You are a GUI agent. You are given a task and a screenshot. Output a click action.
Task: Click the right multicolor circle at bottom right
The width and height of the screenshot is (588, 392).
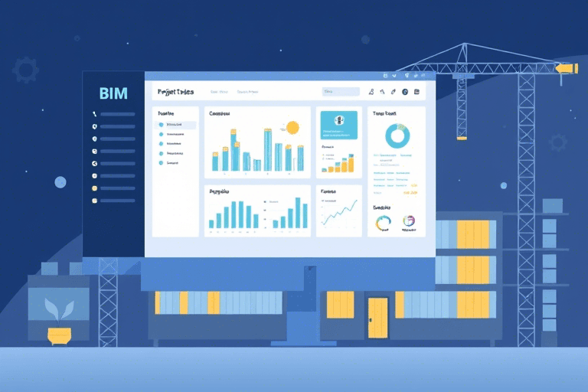[x=409, y=221]
